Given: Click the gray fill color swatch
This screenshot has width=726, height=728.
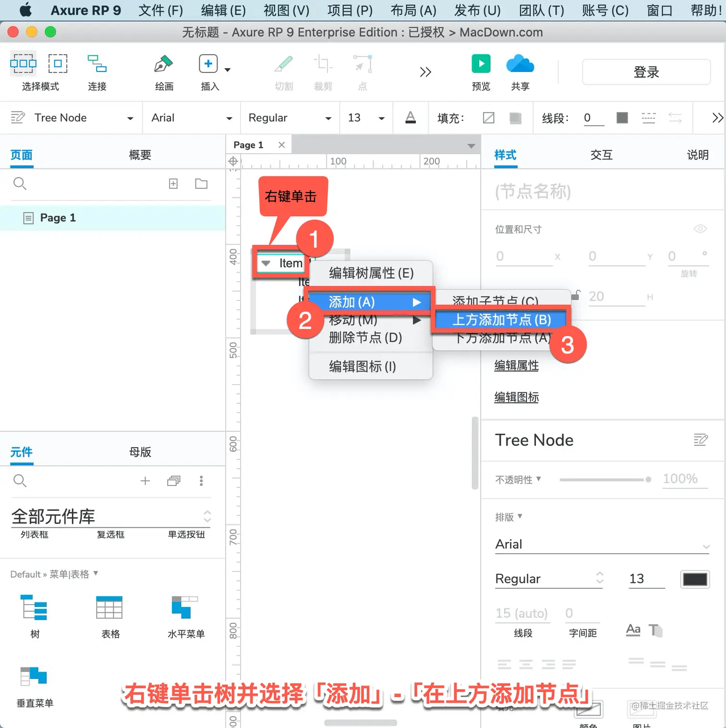Looking at the screenshot, I should click(x=516, y=118).
